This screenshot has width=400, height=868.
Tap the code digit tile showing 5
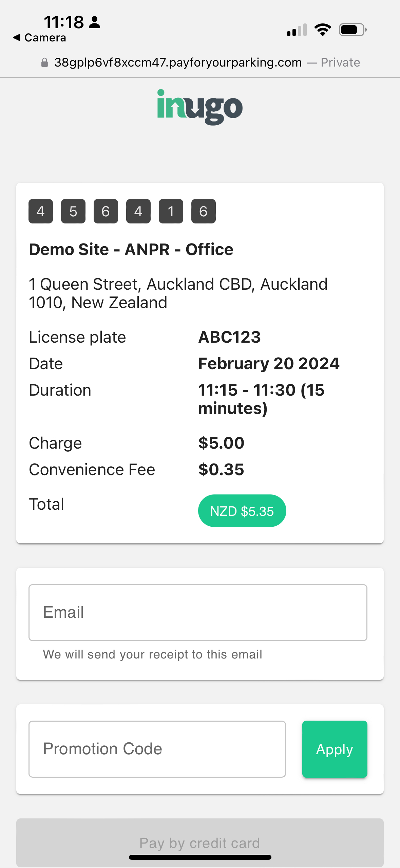73,211
